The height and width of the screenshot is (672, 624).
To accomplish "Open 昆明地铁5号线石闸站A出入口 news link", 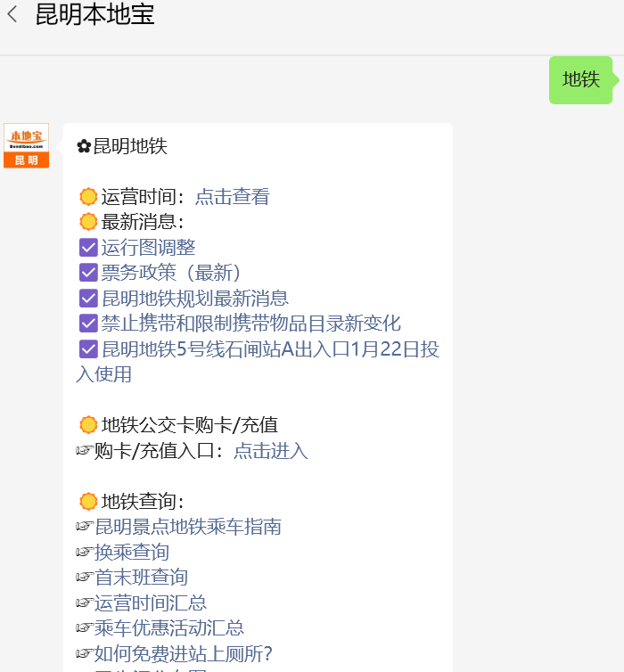I will 258,361.
